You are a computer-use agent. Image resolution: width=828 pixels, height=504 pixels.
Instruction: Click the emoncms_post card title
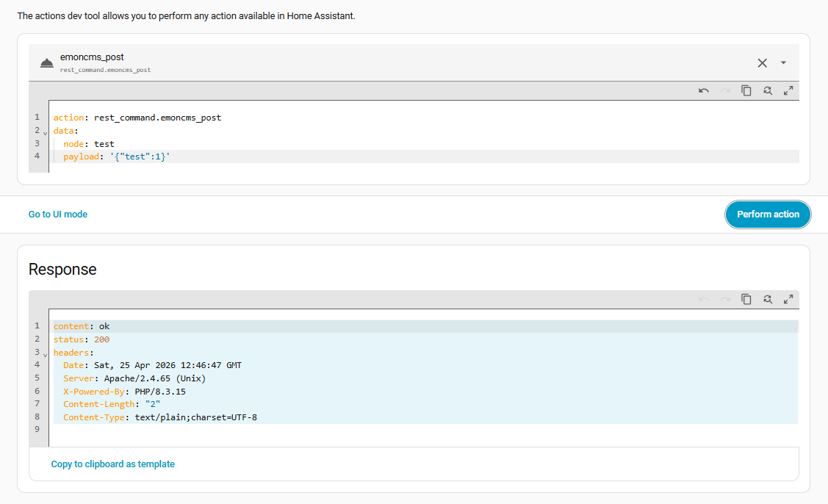pos(92,57)
